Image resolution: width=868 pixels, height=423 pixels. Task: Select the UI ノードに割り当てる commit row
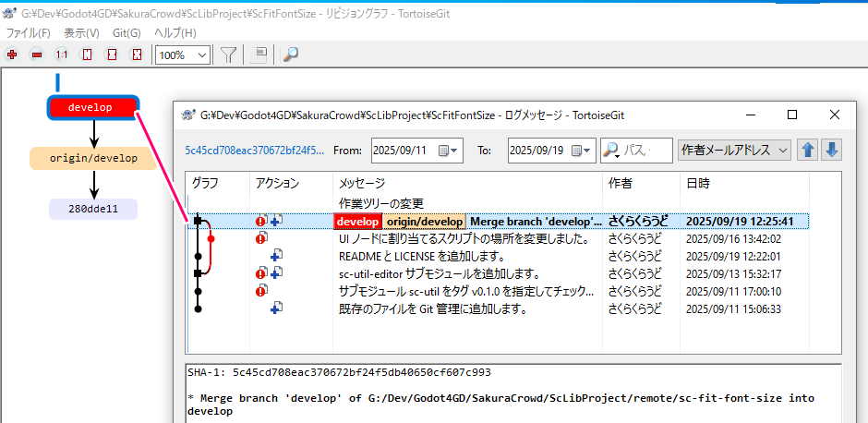tap(499, 239)
